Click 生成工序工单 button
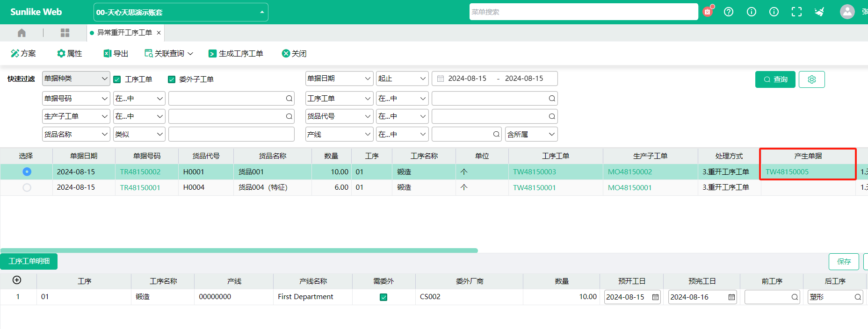 click(236, 53)
